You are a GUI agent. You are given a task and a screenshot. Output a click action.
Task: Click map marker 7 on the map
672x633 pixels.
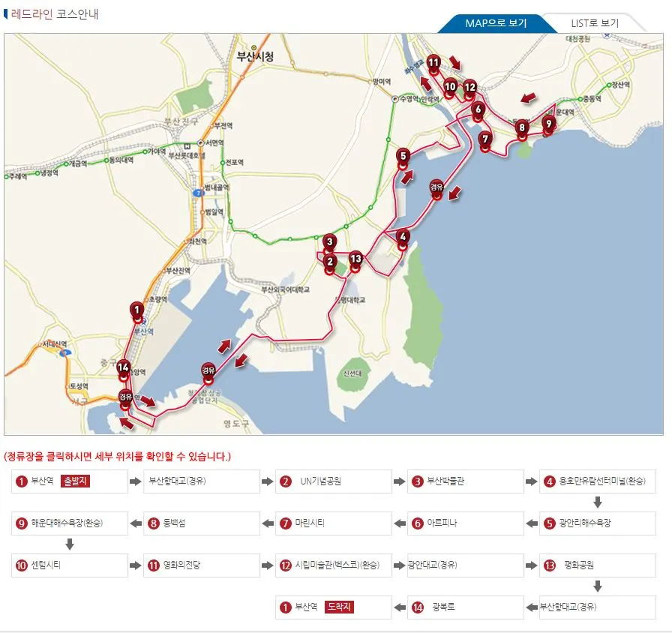coord(484,142)
